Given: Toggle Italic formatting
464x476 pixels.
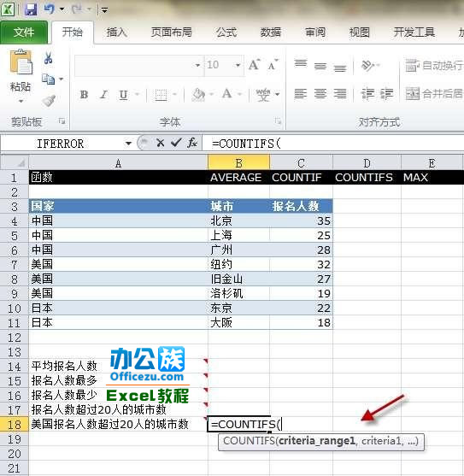Looking at the screenshot, I should [x=103, y=95].
